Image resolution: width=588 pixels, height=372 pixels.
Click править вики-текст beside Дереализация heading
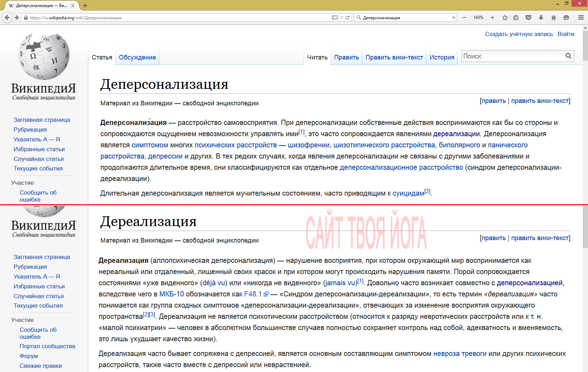540,238
